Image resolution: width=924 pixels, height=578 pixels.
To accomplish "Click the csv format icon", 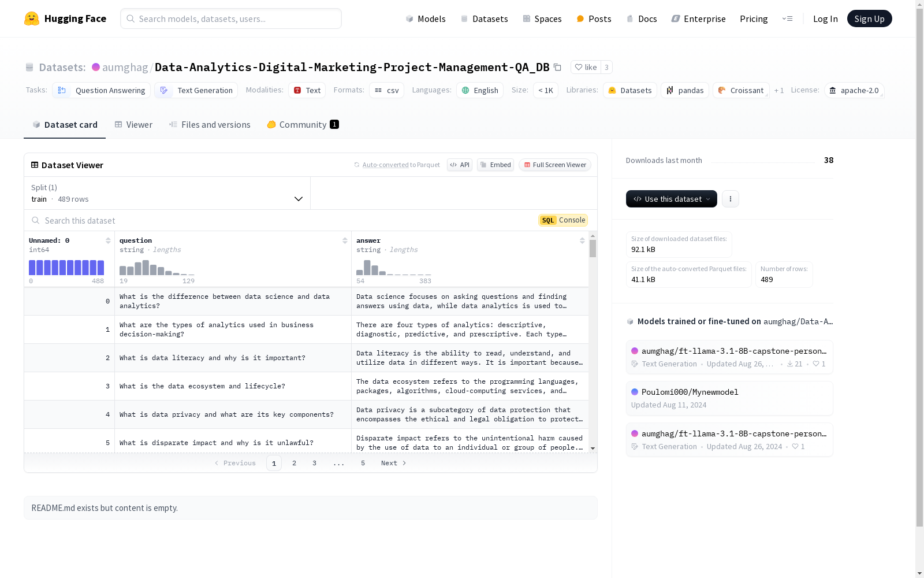I will (378, 90).
